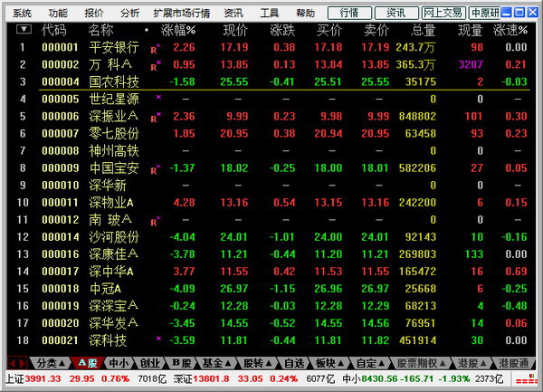Viewport: 543px width, 392px height.
Task: Click red left arrow in tab bar
Action: [12, 363]
